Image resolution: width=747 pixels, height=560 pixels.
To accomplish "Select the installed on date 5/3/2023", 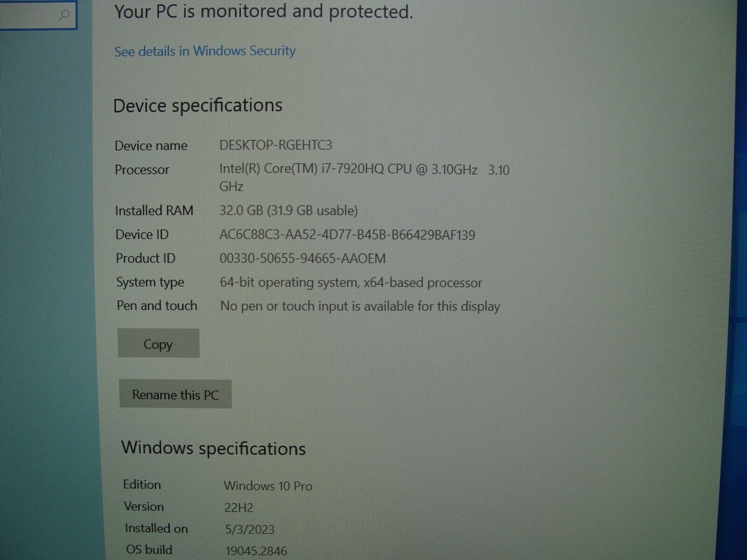I will coord(250,529).
